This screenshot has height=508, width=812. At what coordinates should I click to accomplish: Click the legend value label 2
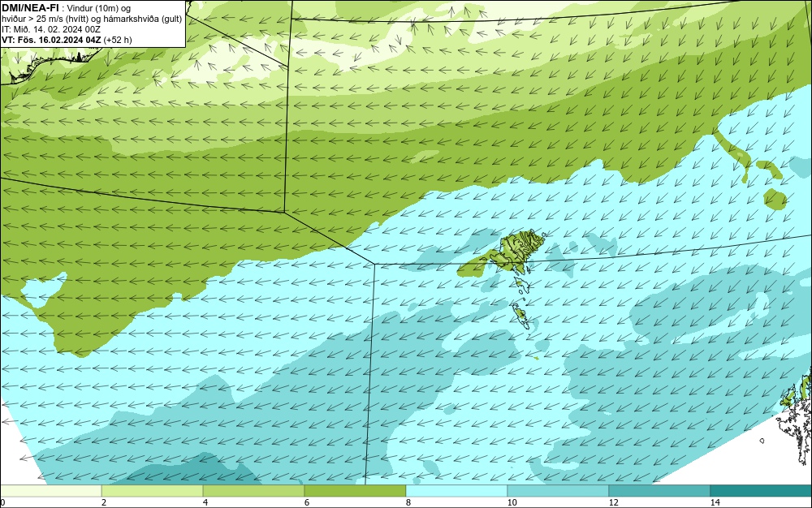tap(104, 502)
